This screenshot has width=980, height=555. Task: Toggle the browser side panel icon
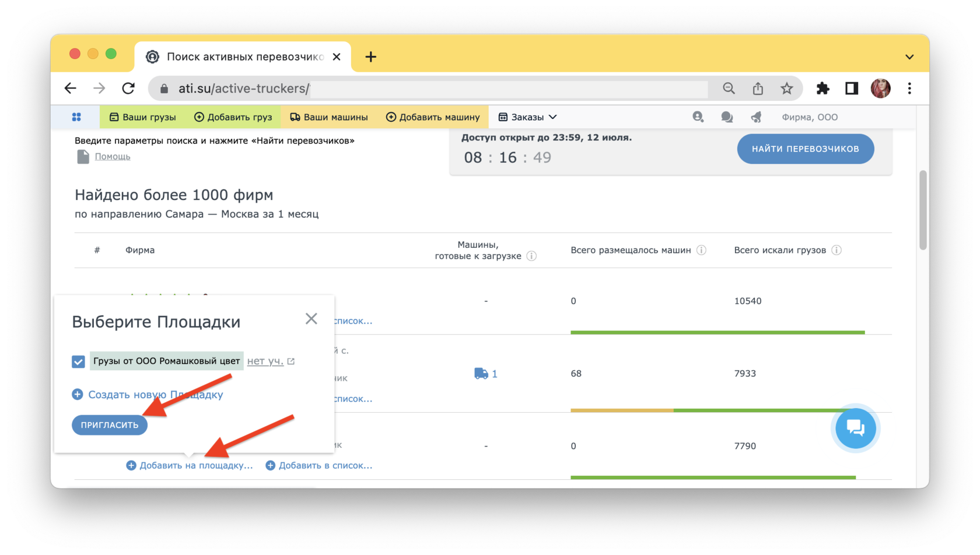tap(852, 89)
